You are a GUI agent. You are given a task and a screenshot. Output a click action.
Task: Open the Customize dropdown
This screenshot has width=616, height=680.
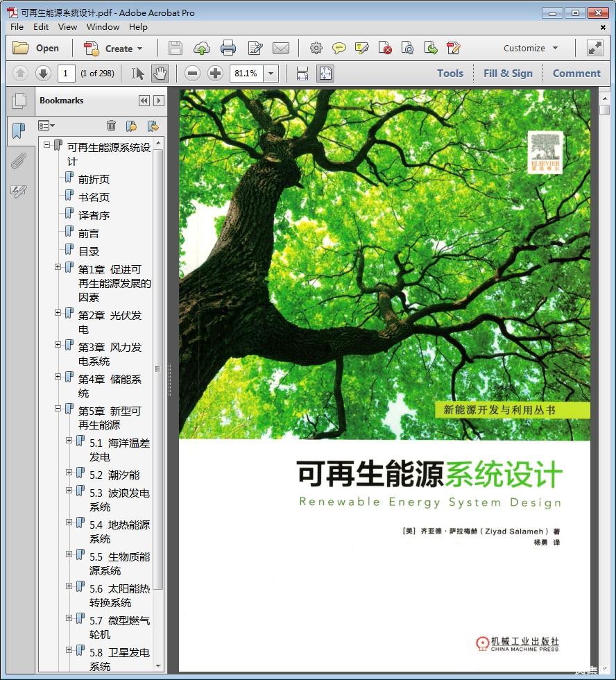531,48
